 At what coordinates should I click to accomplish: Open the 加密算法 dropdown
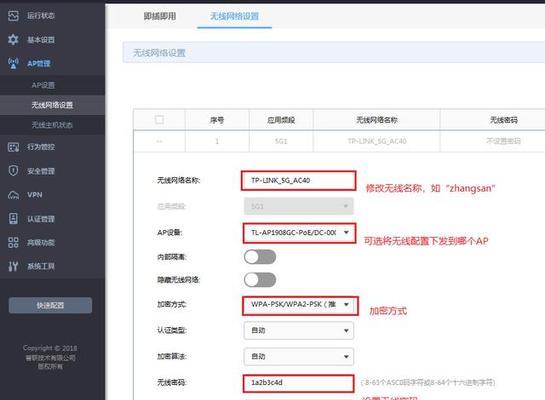(x=299, y=357)
